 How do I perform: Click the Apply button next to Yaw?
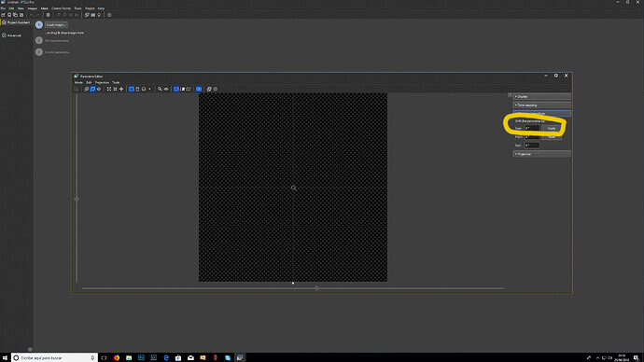[x=552, y=129]
